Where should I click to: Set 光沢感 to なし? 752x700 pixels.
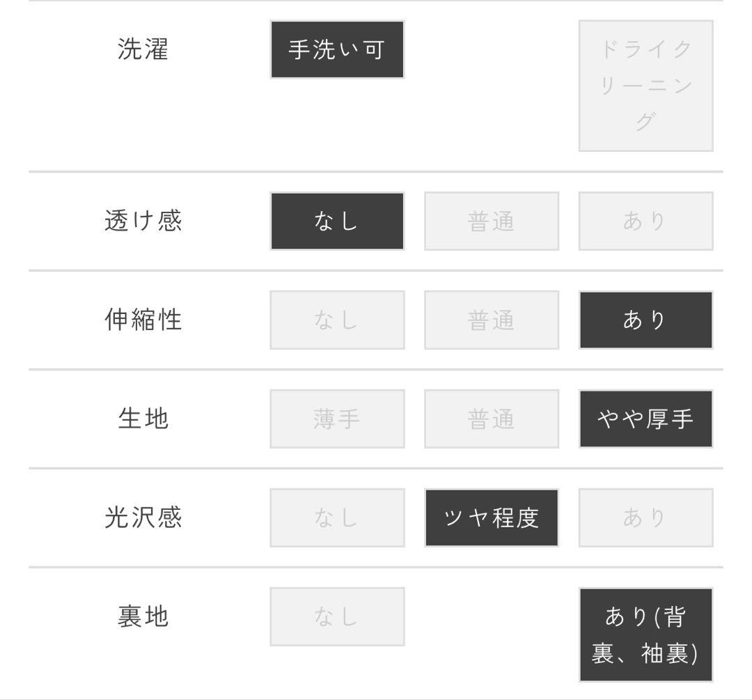(x=337, y=518)
